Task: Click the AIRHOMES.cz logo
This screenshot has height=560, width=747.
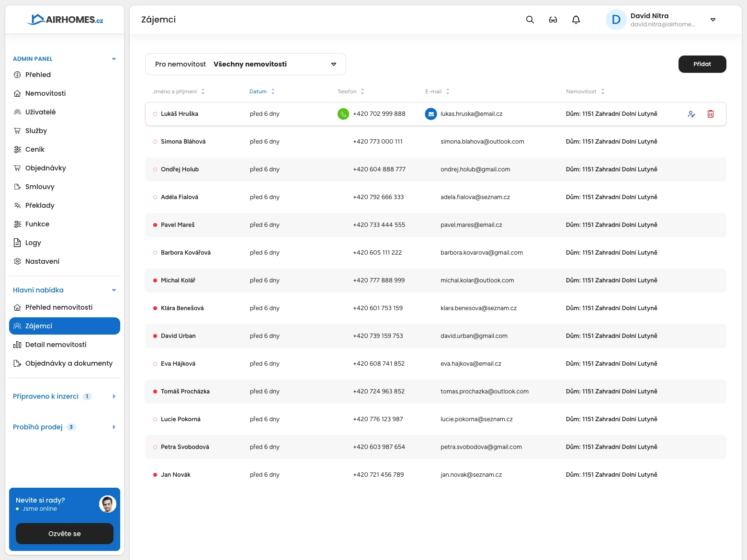Action: click(x=65, y=20)
